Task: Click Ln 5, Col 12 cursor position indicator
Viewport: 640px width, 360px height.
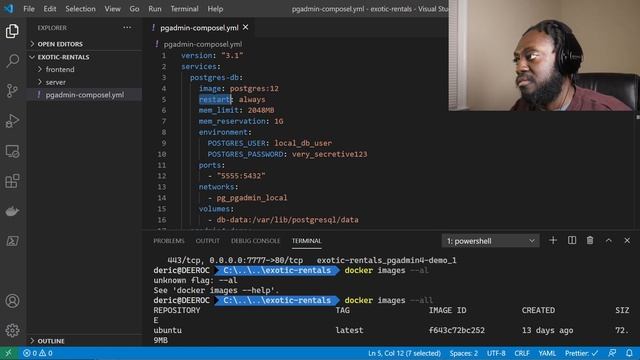Action: [404, 353]
